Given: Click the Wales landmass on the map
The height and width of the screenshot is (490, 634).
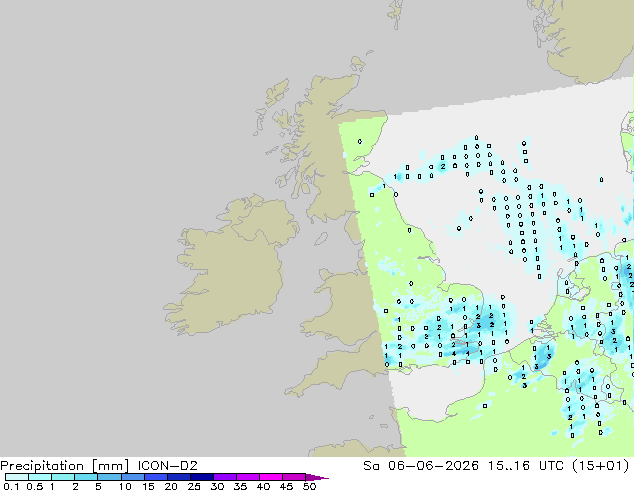Looking at the screenshot, I should 344,307.
